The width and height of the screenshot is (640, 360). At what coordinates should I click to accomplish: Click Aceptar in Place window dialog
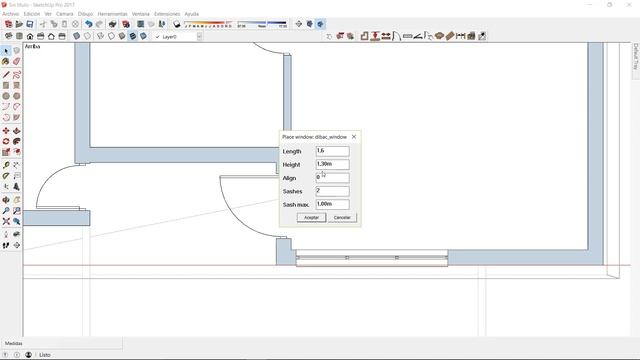311,218
